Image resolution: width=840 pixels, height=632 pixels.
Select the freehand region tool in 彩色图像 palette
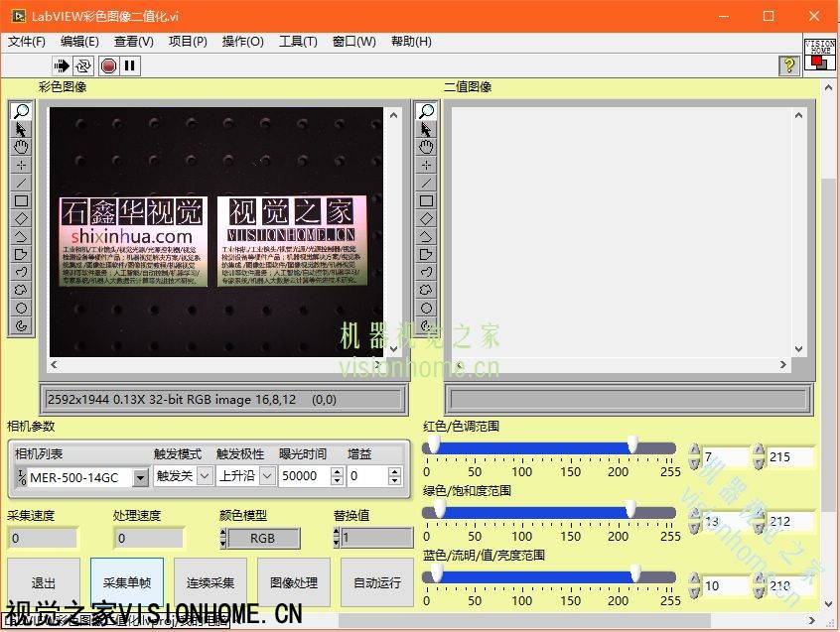22,290
